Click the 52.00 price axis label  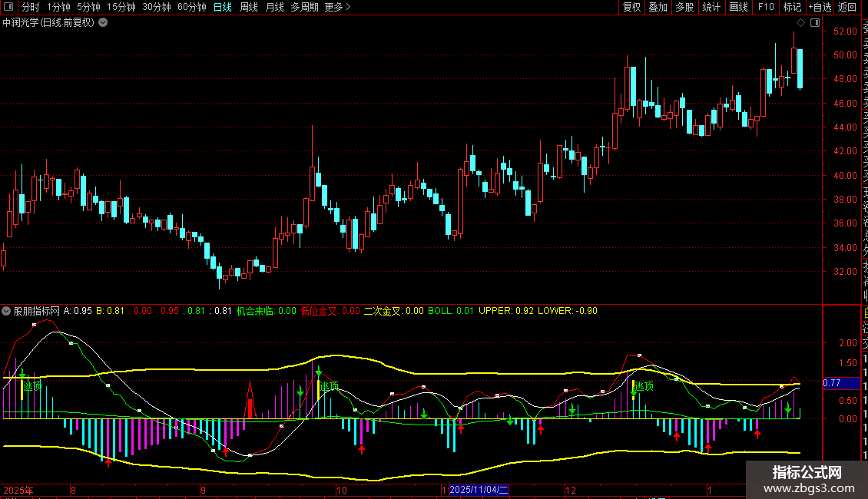[x=845, y=31]
